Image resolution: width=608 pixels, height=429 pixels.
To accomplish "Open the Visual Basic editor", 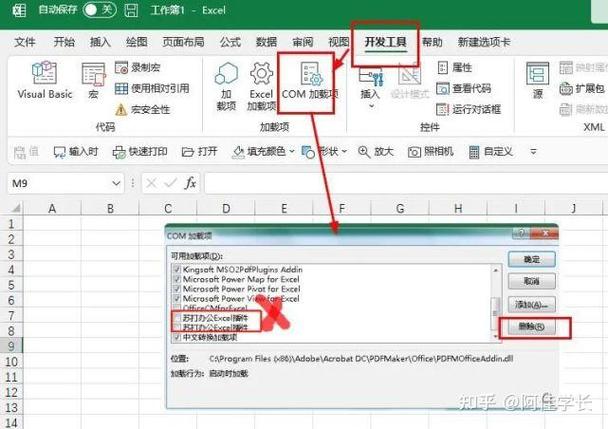I will tap(45, 80).
